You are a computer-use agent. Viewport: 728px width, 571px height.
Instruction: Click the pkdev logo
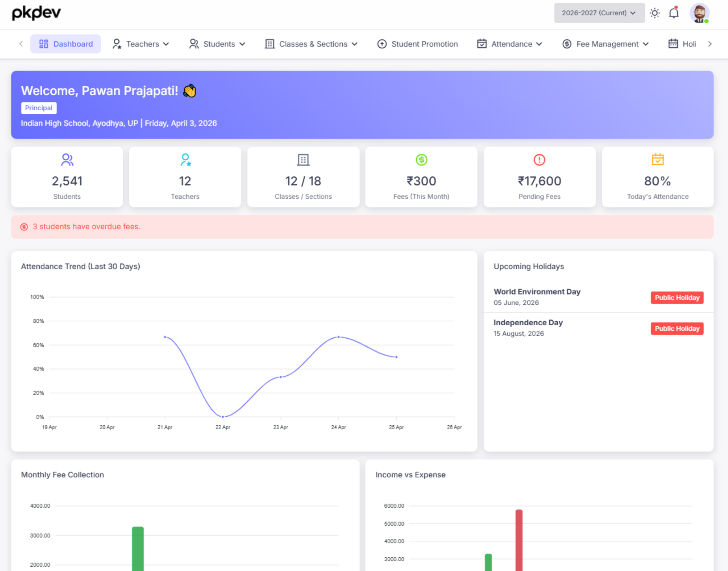36,13
